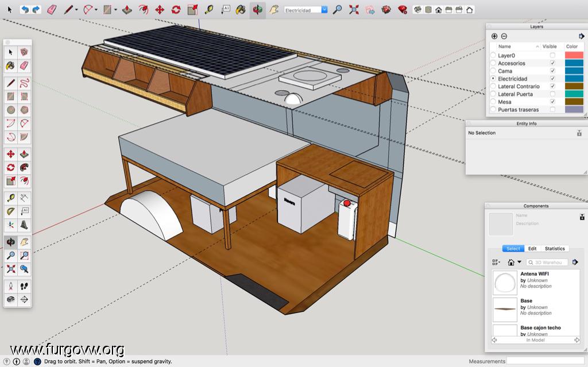Image resolution: width=588 pixels, height=367 pixels.
Task: Enable visibility for Layer0
Action: (x=552, y=56)
